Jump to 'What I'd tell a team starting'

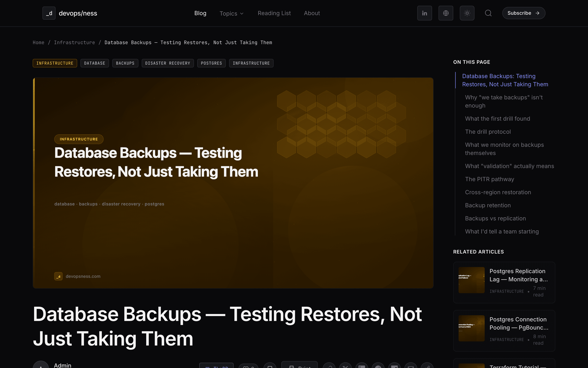coord(502,231)
